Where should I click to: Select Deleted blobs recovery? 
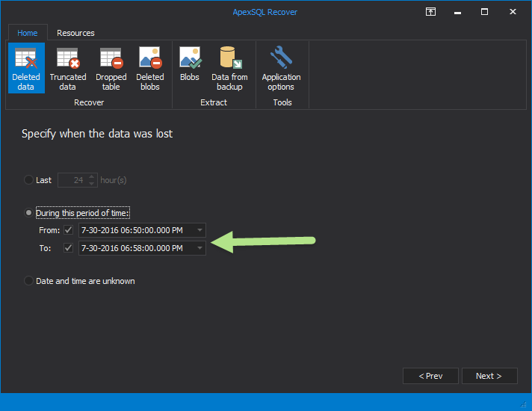pos(150,68)
